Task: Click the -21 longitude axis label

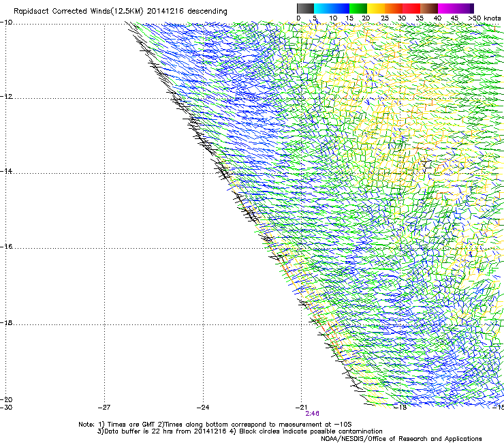Action: pos(301,408)
